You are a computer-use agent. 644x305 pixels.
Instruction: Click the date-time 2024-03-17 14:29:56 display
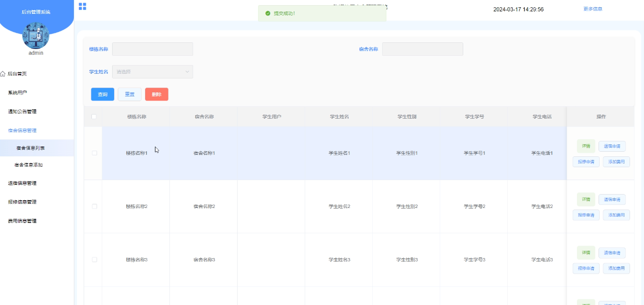pos(518,9)
